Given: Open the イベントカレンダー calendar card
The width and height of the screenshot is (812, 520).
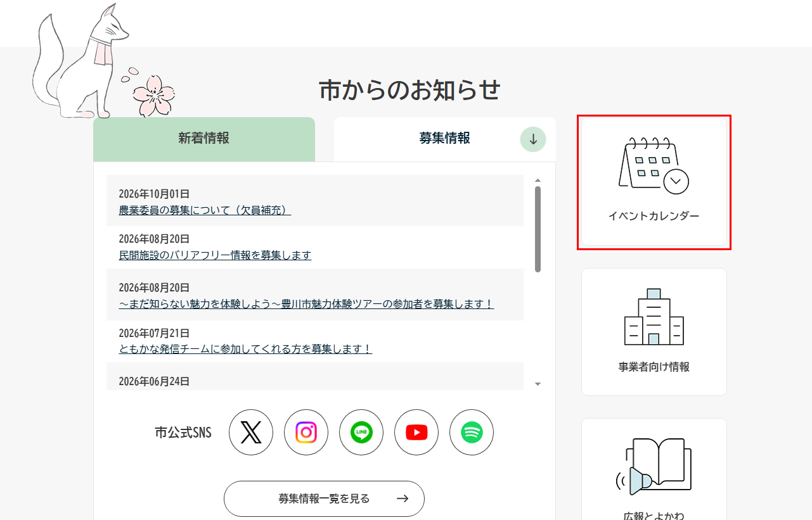Looking at the screenshot, I should (654, 182).
